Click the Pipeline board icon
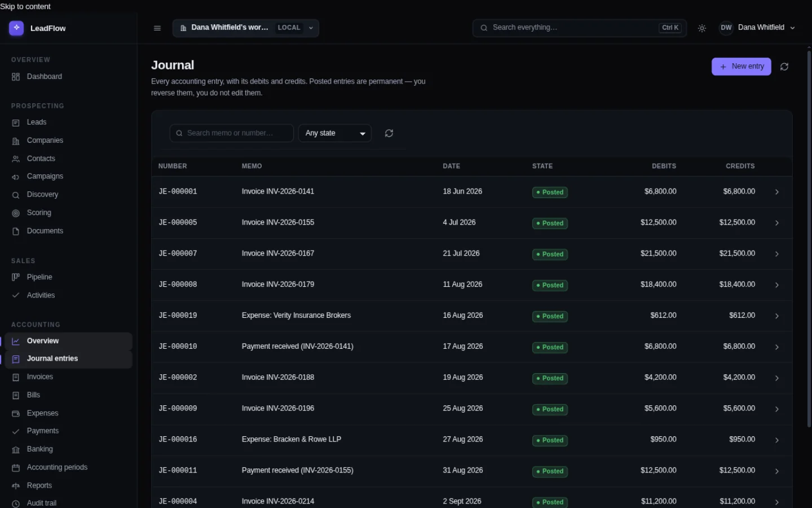Viewport: 812px width, 508px height. 16,277
